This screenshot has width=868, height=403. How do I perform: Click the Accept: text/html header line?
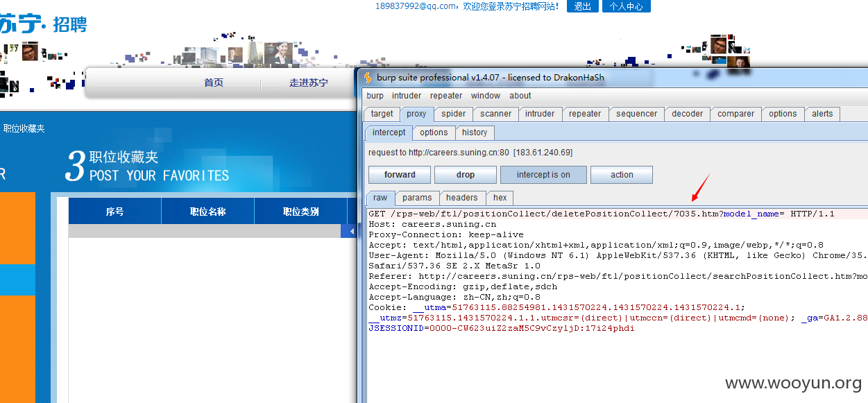click(x=596, y=246)
